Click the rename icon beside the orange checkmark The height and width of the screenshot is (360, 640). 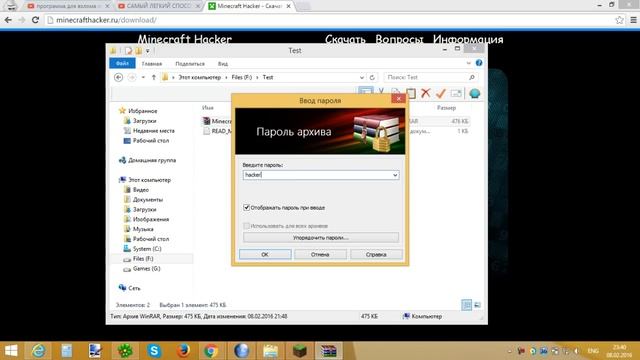tap(456, 93)
